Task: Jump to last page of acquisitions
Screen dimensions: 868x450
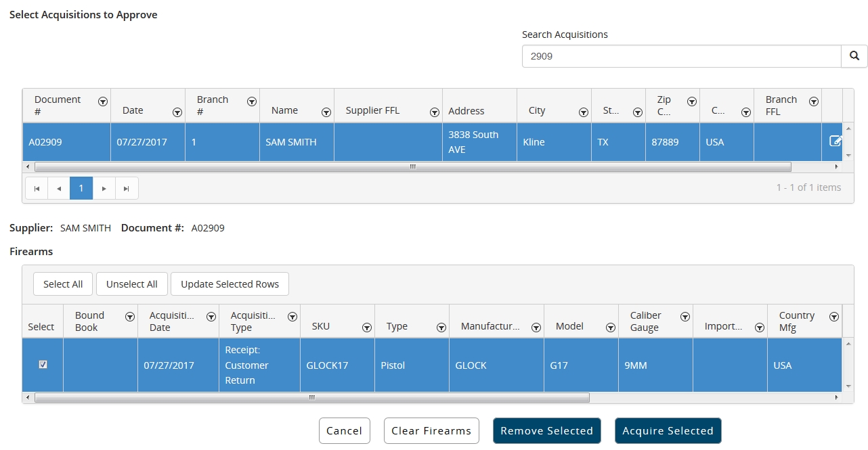Action: [x=126, y=188]
